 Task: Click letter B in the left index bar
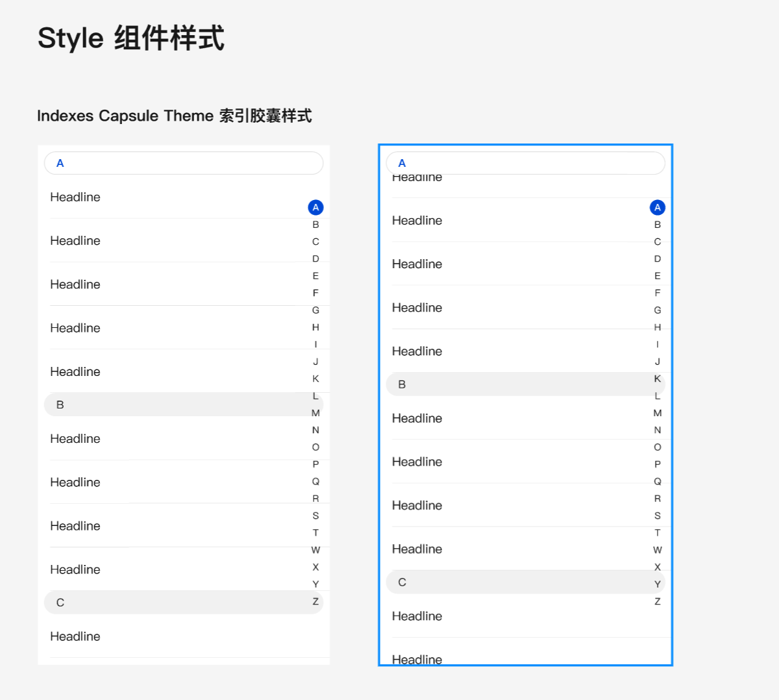pos(315,224)
